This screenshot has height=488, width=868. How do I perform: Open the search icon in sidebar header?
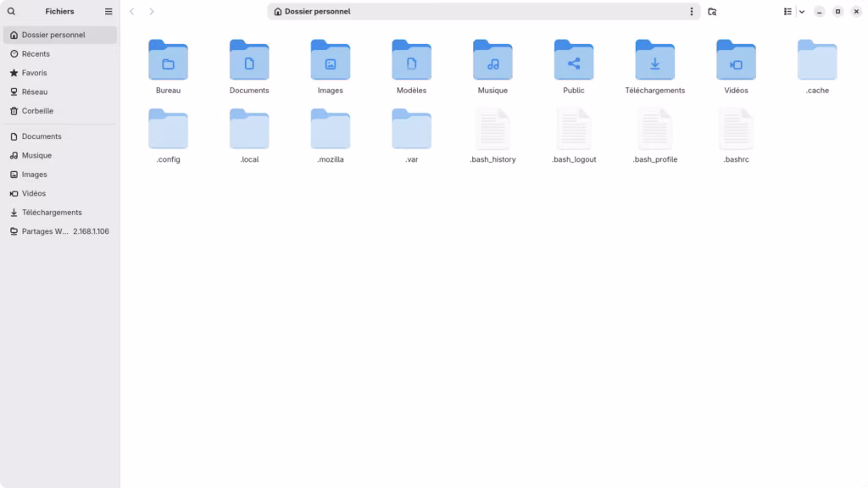[x=11, y=11]
